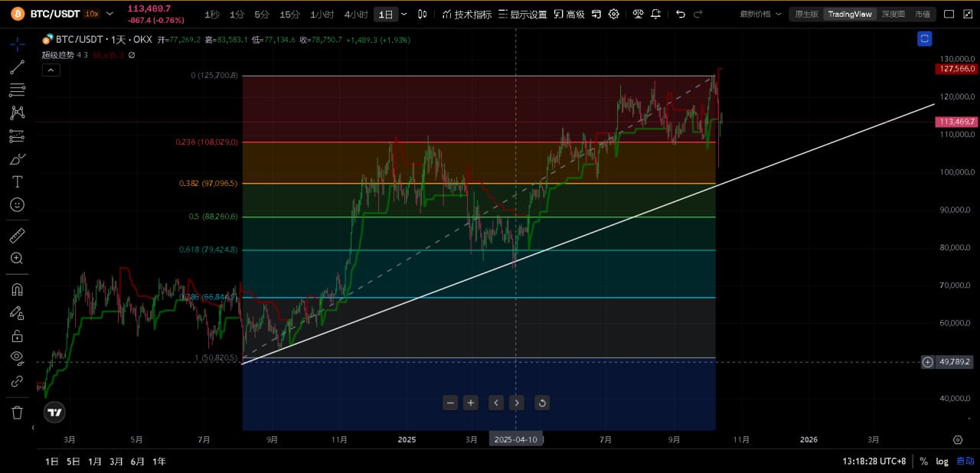
Task: Click the trash icon to remove drawings
Action: [17, 413]
